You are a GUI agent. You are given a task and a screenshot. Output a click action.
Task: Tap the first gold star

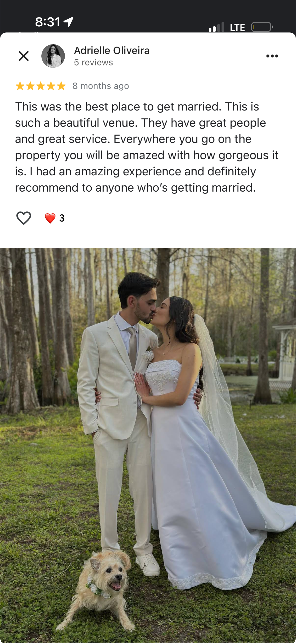pyautogui.click(x=20, y=86)
